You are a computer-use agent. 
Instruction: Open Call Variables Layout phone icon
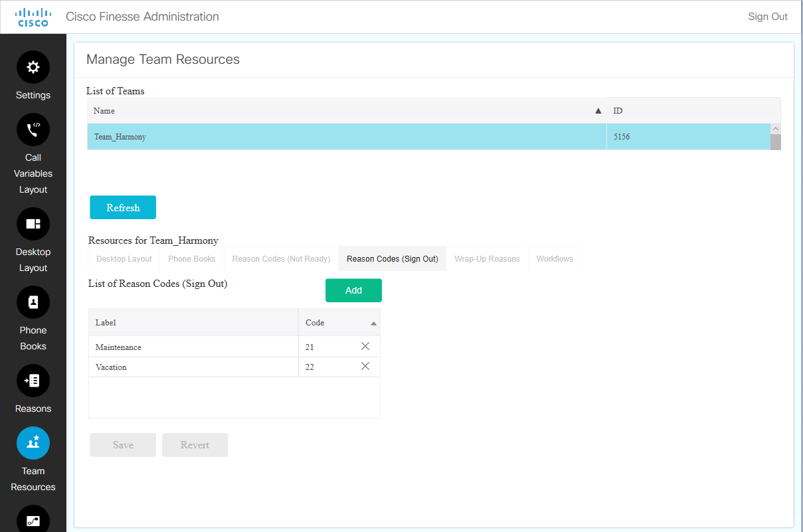tap(33, 130)
